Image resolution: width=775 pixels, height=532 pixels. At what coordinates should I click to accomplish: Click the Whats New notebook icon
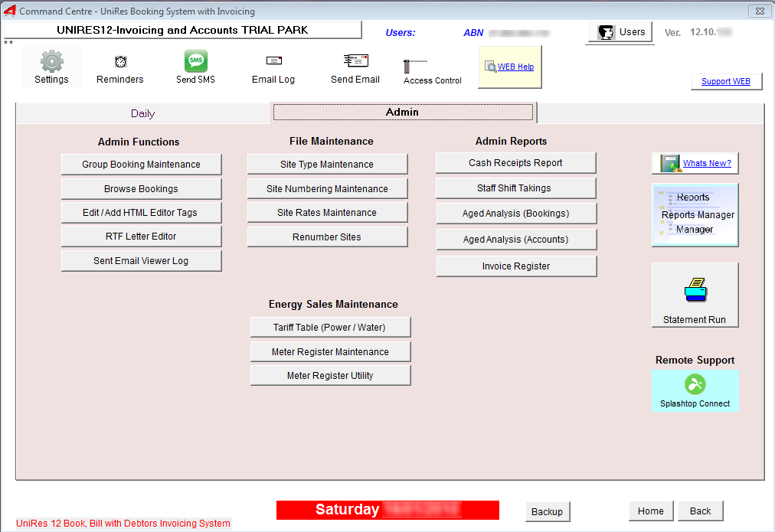click(671, 163)
